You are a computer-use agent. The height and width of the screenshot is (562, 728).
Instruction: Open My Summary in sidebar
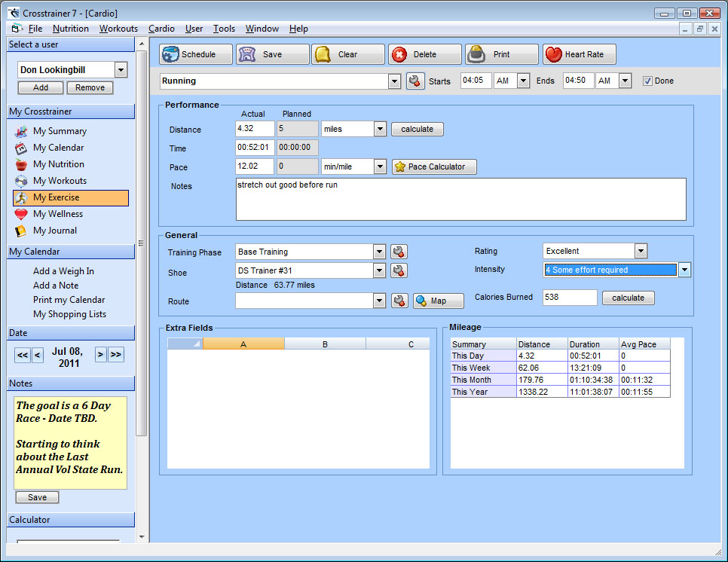(60, 131)
